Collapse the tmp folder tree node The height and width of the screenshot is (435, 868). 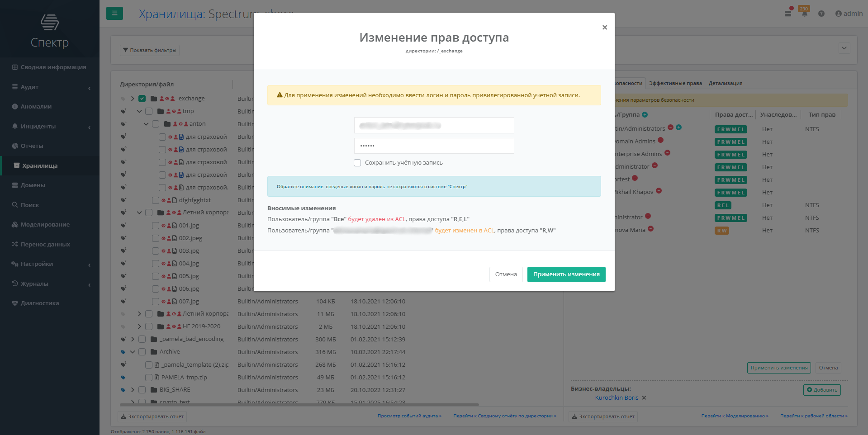click(x=139, y=111)
